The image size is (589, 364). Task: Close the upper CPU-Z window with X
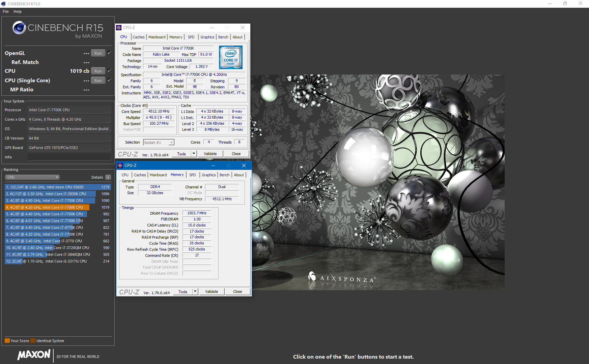pos(243,28)
